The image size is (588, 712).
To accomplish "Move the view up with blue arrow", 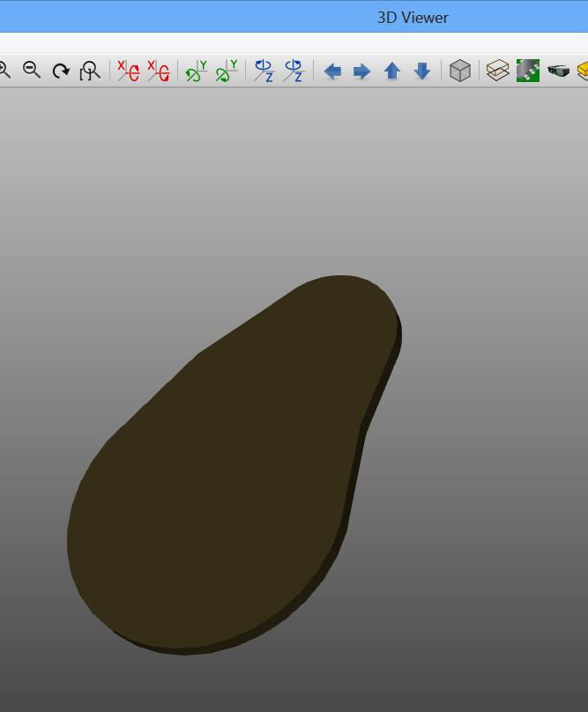I will tap(392, 71).
